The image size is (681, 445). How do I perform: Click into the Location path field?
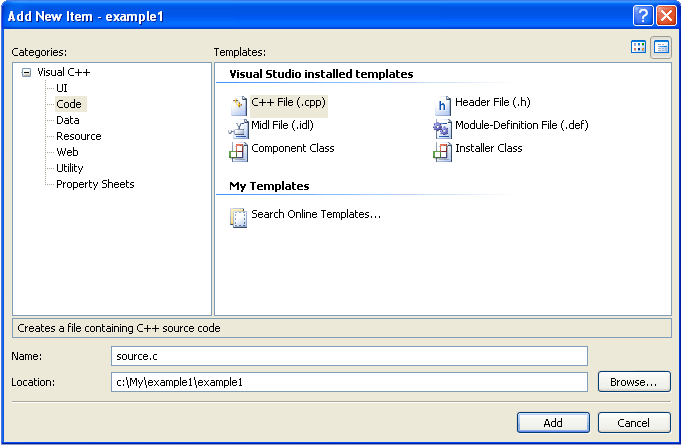(349, 382)
